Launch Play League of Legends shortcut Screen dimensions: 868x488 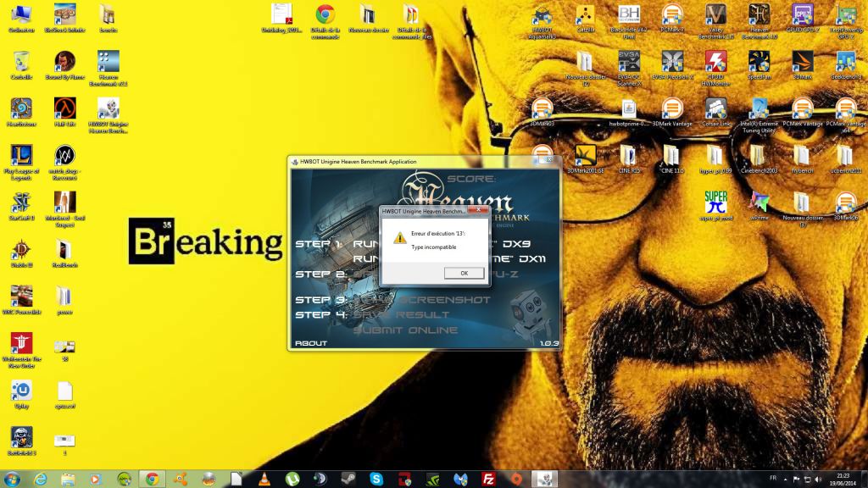[21, 163]
